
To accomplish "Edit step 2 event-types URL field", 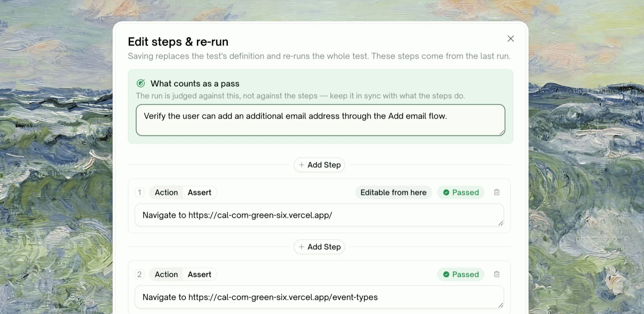I will coord(319,297).
